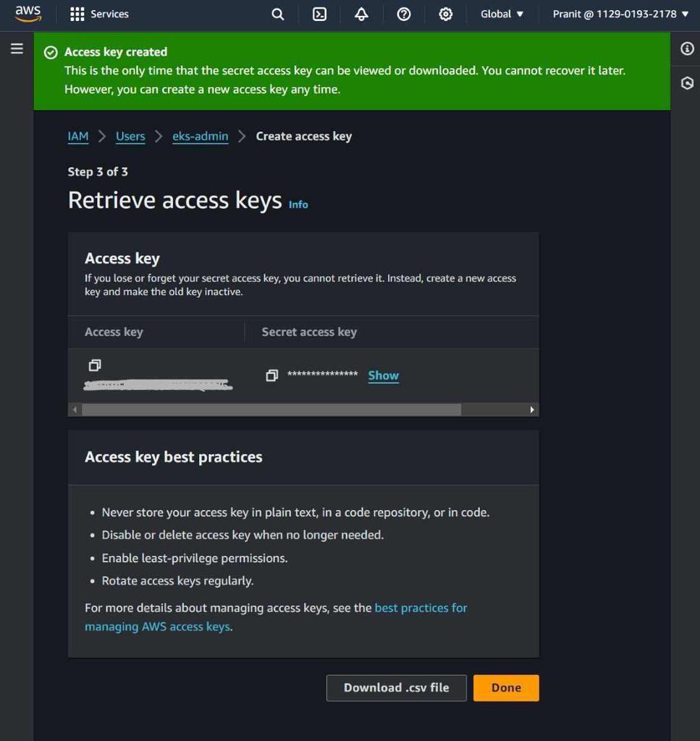Copy the secret access key

pyautogui.click(x=271, y=375)
